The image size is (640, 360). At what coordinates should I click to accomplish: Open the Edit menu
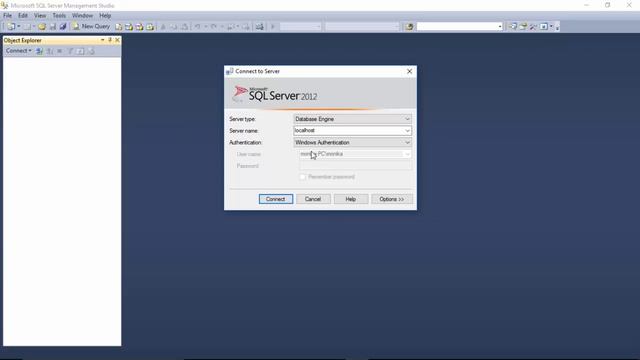23,16
